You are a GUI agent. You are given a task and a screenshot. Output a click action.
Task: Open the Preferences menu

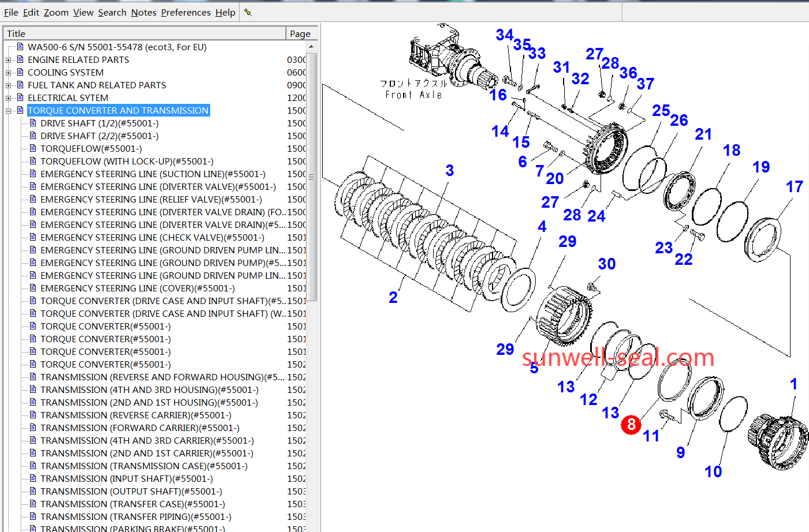coord(186,12)
